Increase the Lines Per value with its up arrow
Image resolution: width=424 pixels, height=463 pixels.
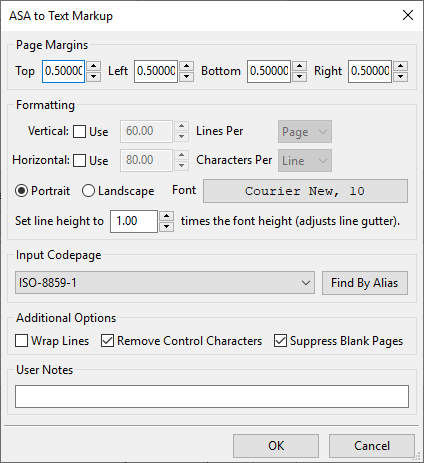[x=181, y=126]
